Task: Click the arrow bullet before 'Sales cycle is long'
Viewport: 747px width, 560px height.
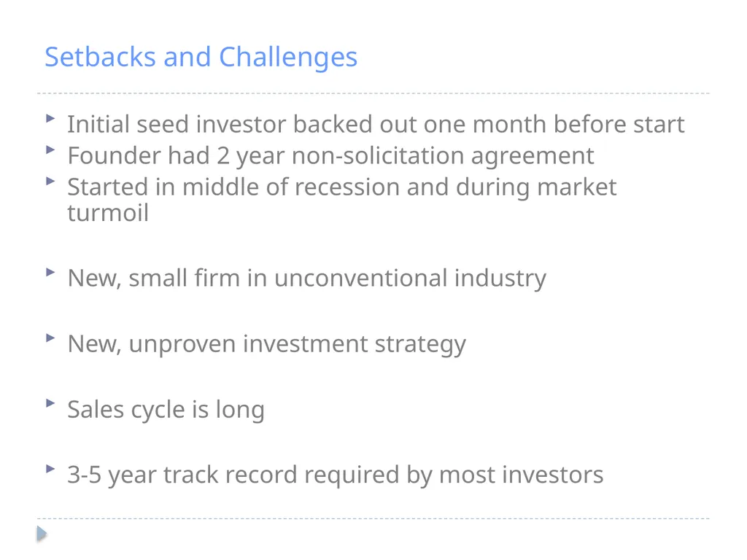Action: [x=50, y=402]
